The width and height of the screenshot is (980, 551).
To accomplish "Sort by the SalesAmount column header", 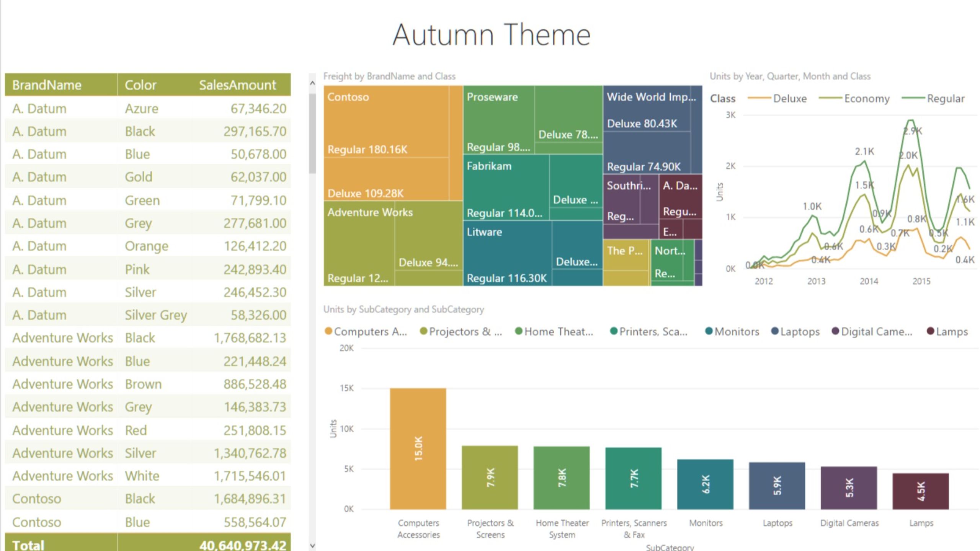I will (x=237, y=85).
